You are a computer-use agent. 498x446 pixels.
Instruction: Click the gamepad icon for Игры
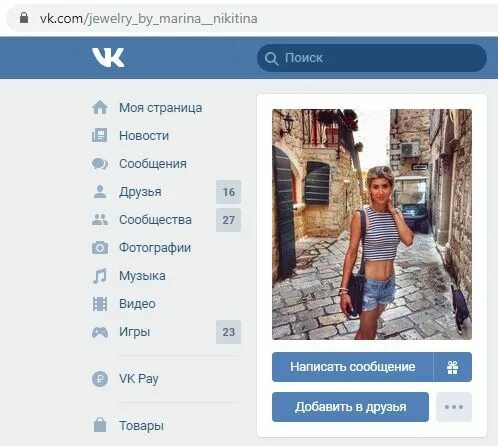100,332
